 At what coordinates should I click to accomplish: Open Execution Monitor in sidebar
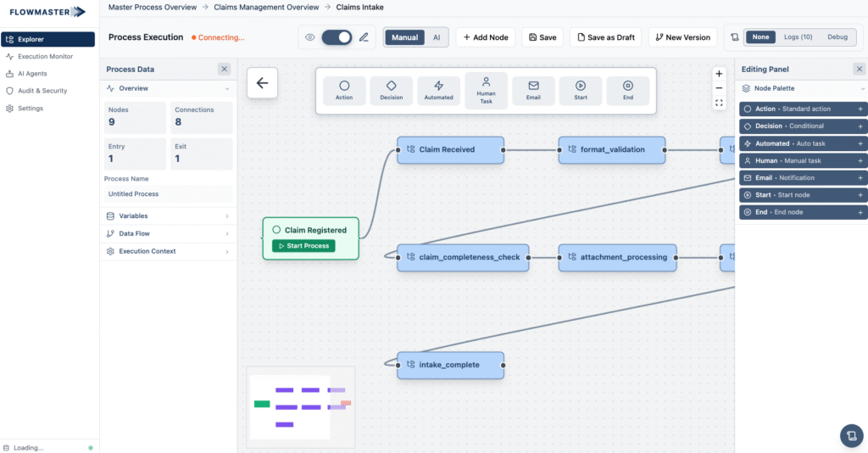46,57
